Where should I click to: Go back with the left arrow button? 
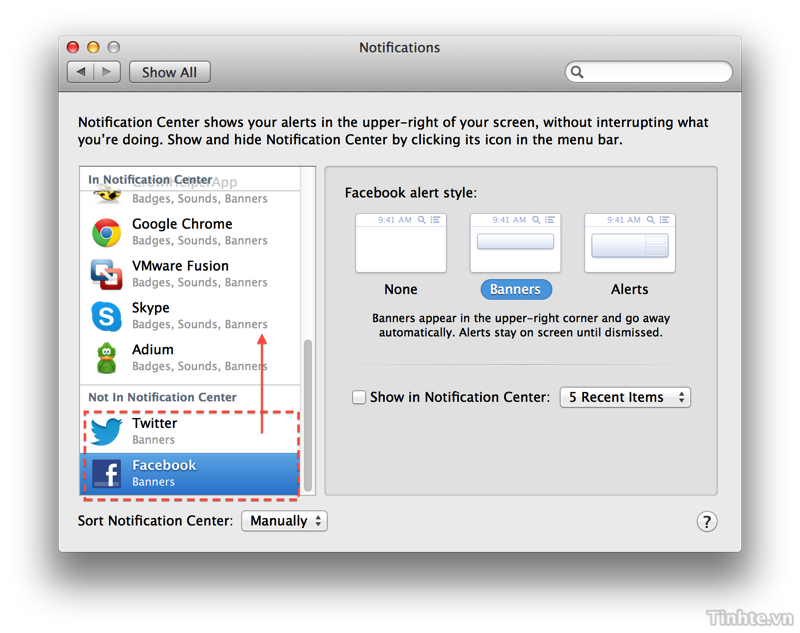[x=81, y=72]
